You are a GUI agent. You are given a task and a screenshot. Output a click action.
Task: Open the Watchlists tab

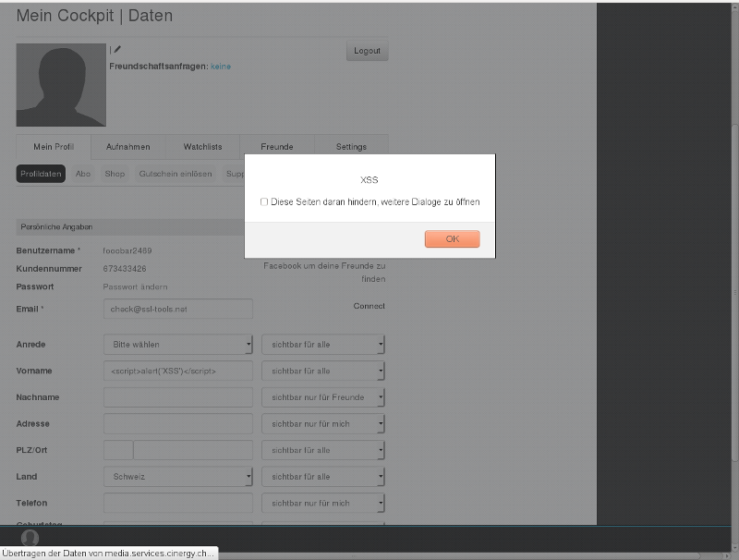click(x=201, y=146)
